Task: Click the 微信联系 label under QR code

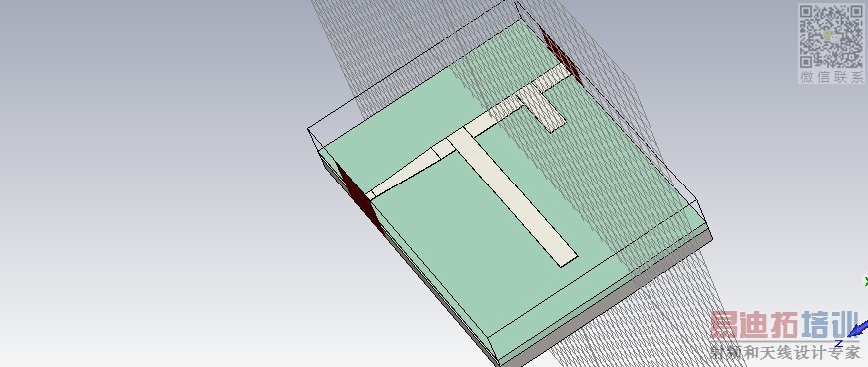Action: (831, 77)
